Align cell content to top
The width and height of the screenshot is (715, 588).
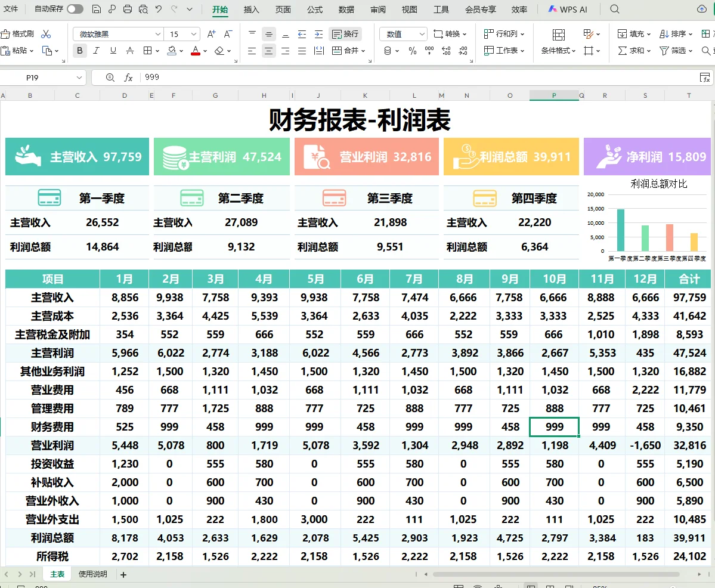252,34
